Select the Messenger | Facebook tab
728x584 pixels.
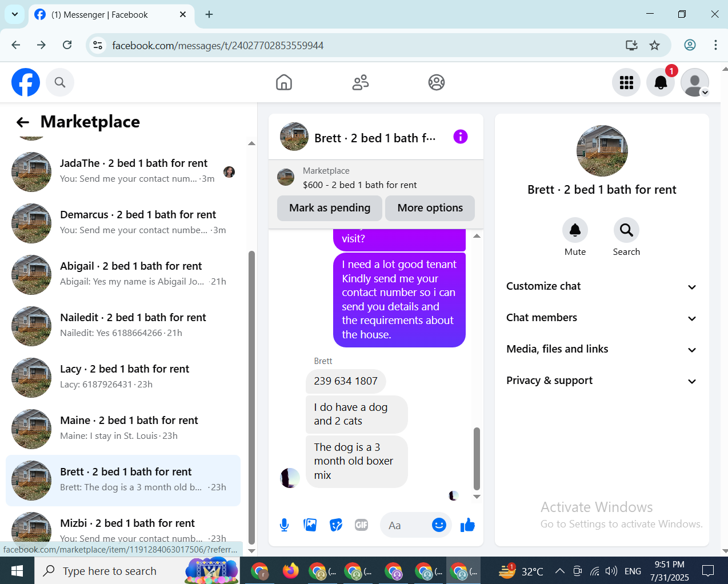coord(110,14)
